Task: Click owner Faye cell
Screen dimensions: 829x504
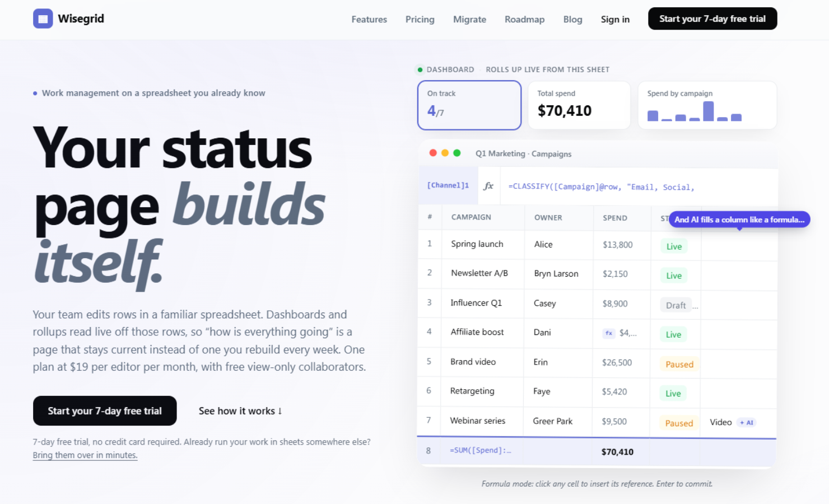Action: point(558,391)
